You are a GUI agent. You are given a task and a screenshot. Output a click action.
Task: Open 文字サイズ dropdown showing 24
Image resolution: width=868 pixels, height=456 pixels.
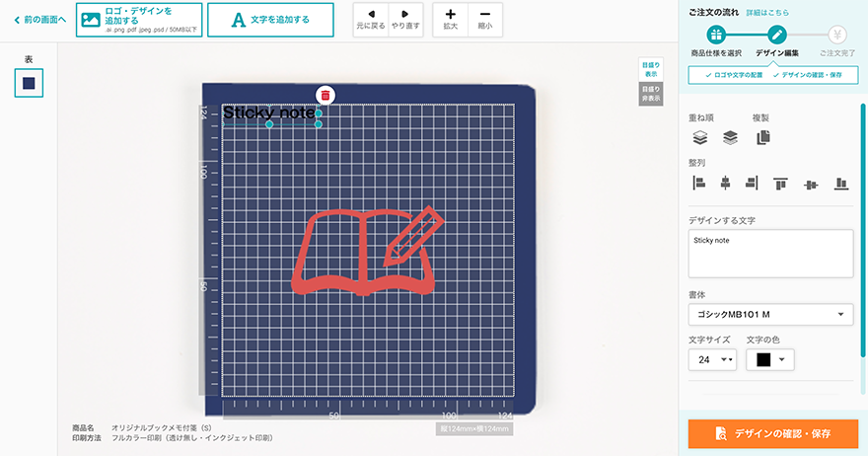(x=712, y=359)
